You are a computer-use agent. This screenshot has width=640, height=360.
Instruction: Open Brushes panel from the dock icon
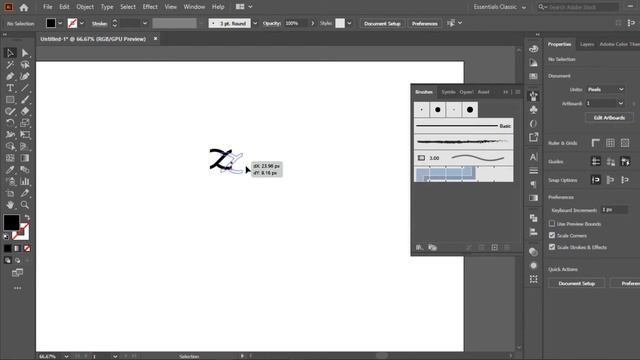click(x=533, y=96)
